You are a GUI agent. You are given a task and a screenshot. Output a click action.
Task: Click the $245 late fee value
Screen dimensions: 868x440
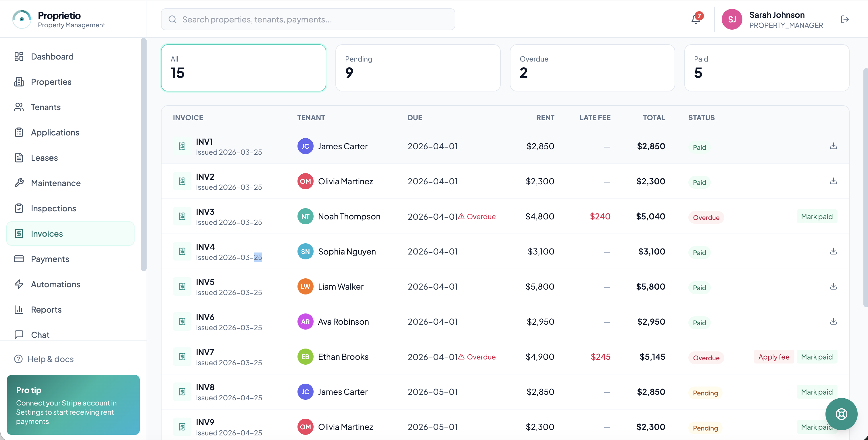coord(600,356)
